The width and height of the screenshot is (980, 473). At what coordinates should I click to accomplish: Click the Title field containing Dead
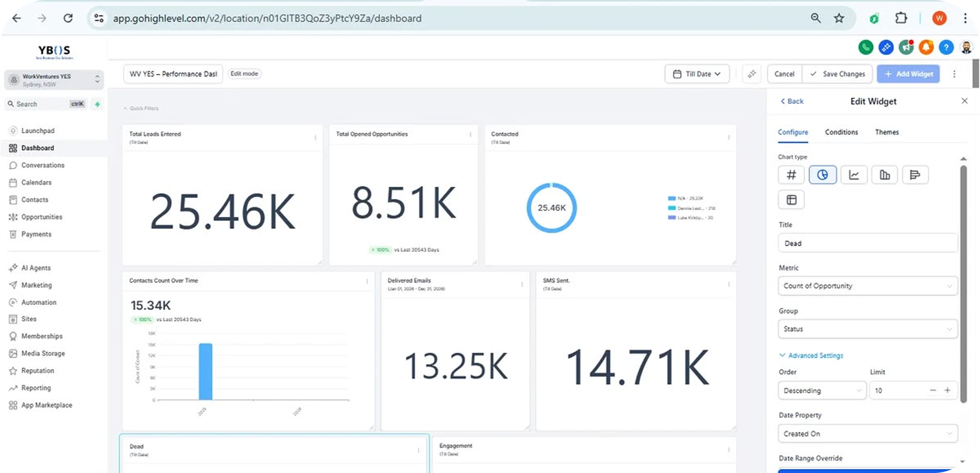(868, 243)
